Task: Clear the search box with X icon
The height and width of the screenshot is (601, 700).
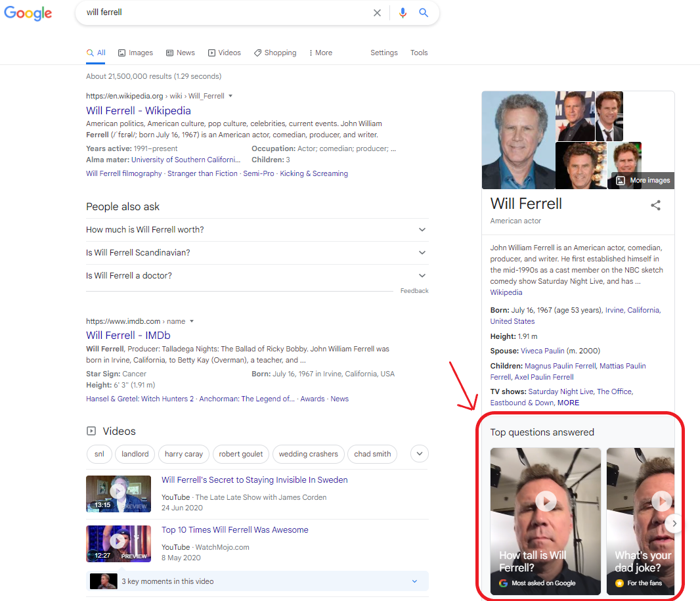Action: [x=377, y=13]
